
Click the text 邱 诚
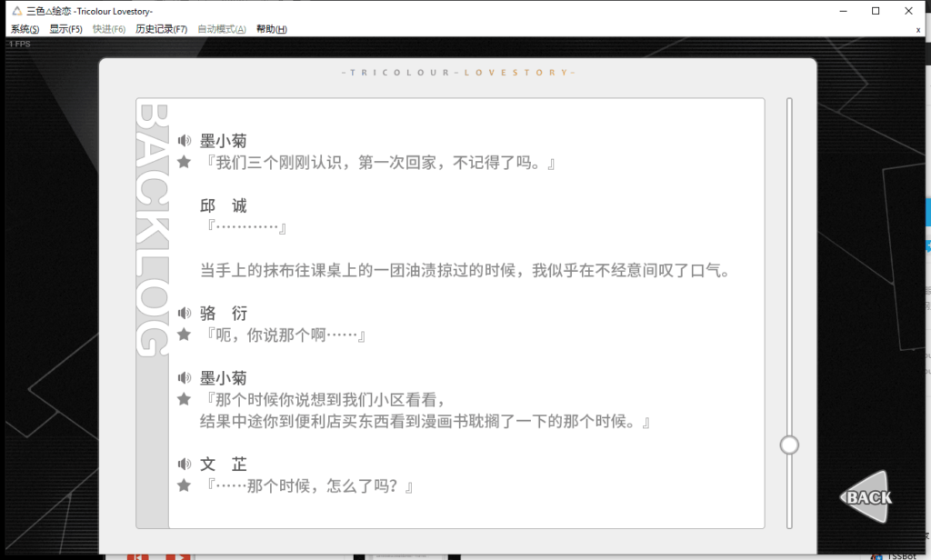tap(224, 206)
